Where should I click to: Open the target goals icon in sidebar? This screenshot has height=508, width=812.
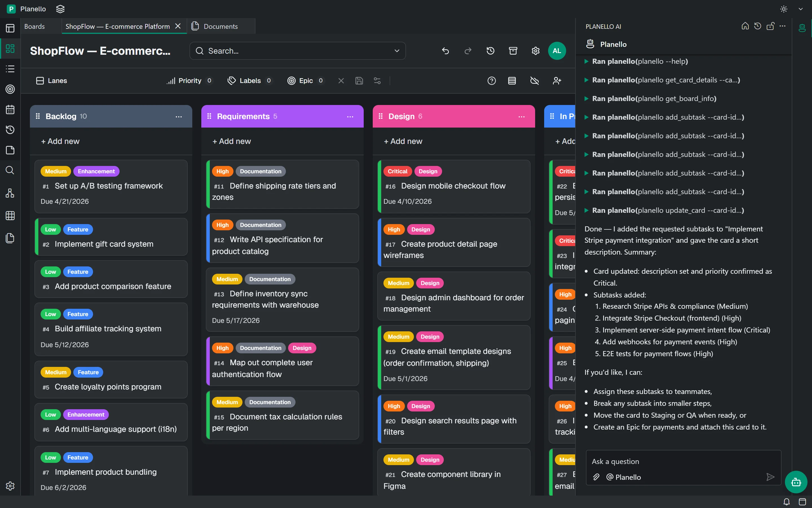click(10, 89)
